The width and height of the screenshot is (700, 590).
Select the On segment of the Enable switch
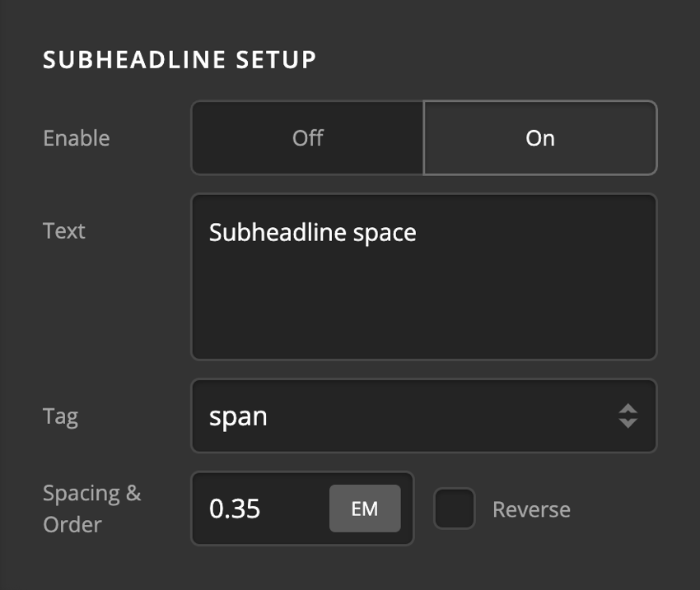540,138
